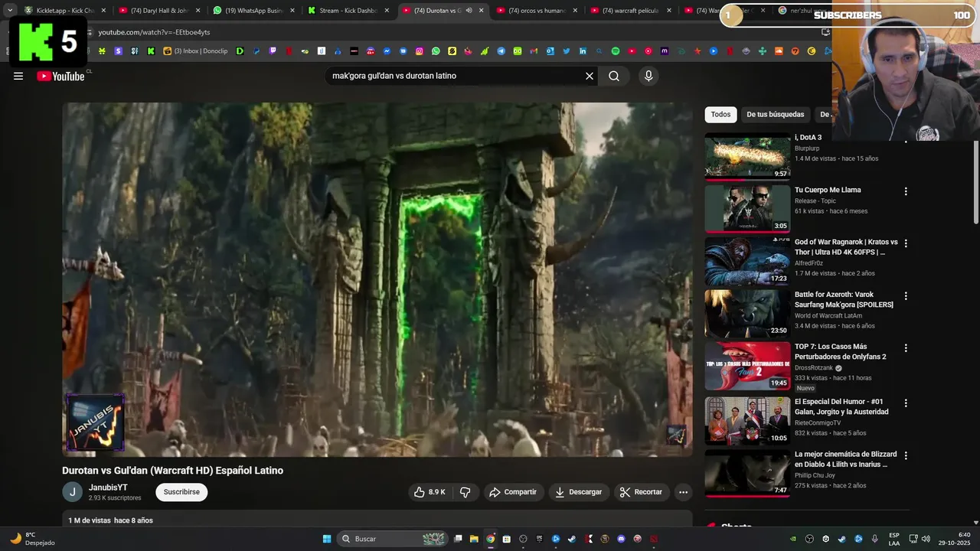This screenshot has height=551, width=980.
Task: Open the Instagram bookmark icon
Action: coord(419,51)
